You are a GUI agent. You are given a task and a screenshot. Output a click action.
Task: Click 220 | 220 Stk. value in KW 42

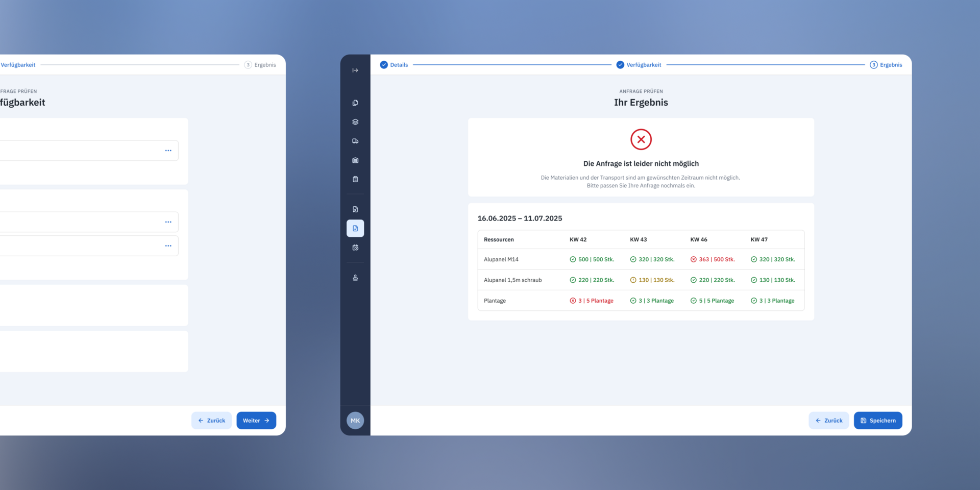tap(596, 280)
